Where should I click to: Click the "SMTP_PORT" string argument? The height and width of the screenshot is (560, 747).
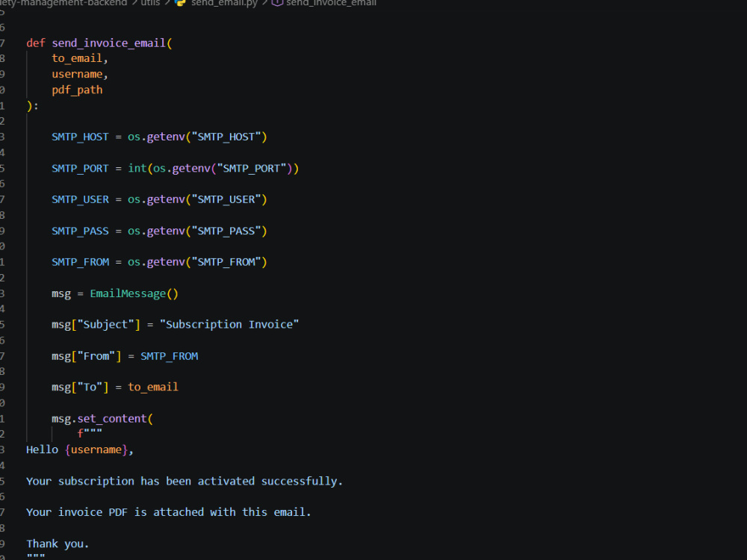(x=252, y=169)
